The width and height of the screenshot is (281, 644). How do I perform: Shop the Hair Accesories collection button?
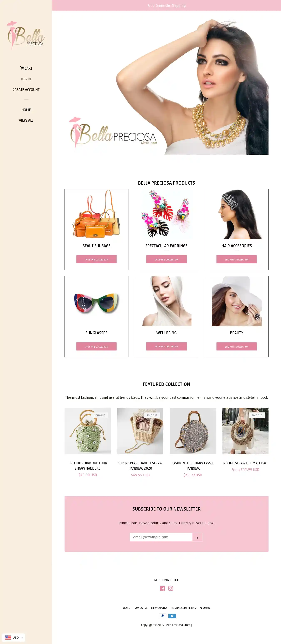[236, 259]
